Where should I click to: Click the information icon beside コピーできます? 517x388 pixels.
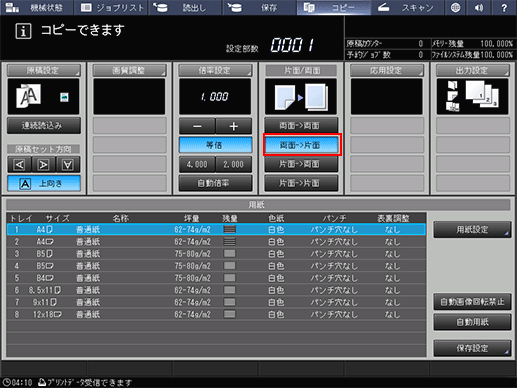tap(23, 31)
